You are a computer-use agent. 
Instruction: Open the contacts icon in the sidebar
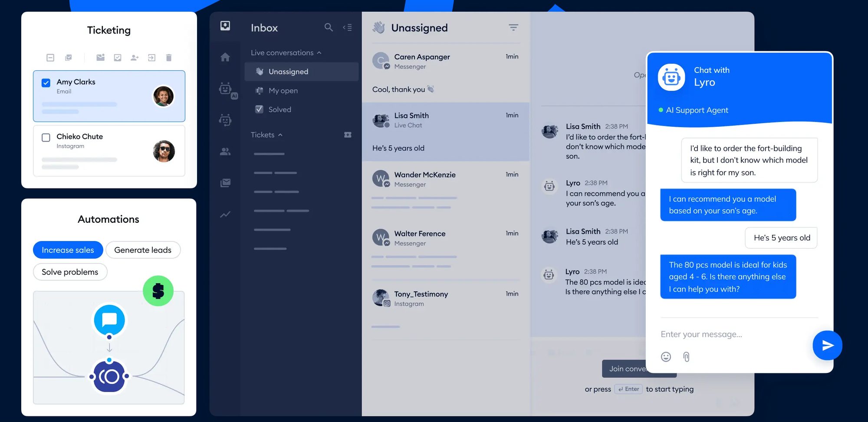point(225,151)
